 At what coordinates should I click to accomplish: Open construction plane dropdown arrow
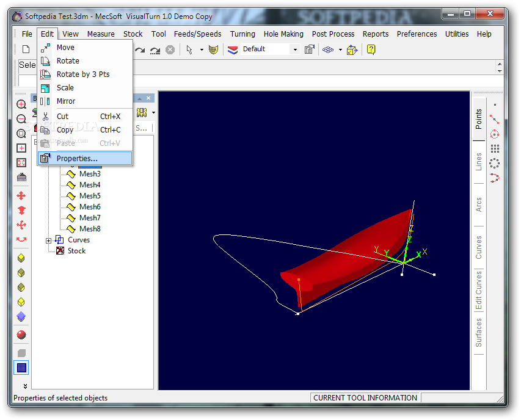point(340,50)
